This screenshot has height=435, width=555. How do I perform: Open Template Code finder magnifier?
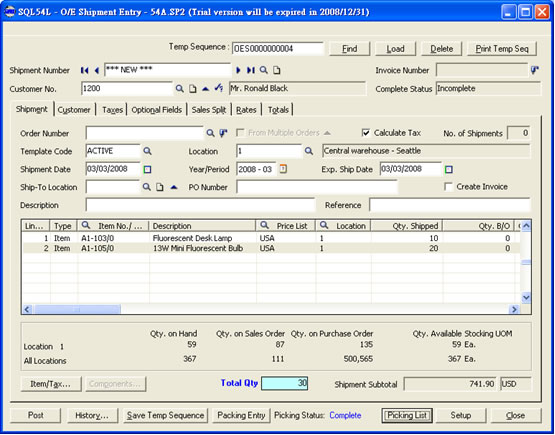coord(147,151)
